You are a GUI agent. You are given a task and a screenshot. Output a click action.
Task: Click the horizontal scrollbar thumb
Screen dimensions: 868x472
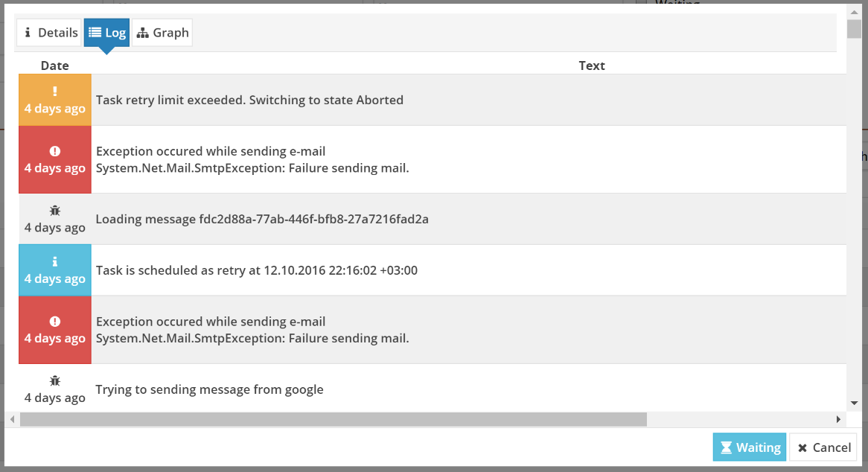[x=334, y=419]
